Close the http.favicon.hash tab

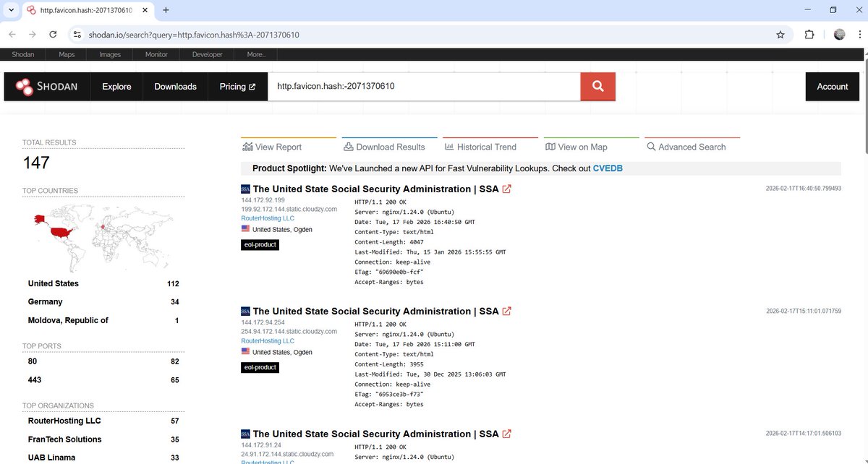coord(144,10)
